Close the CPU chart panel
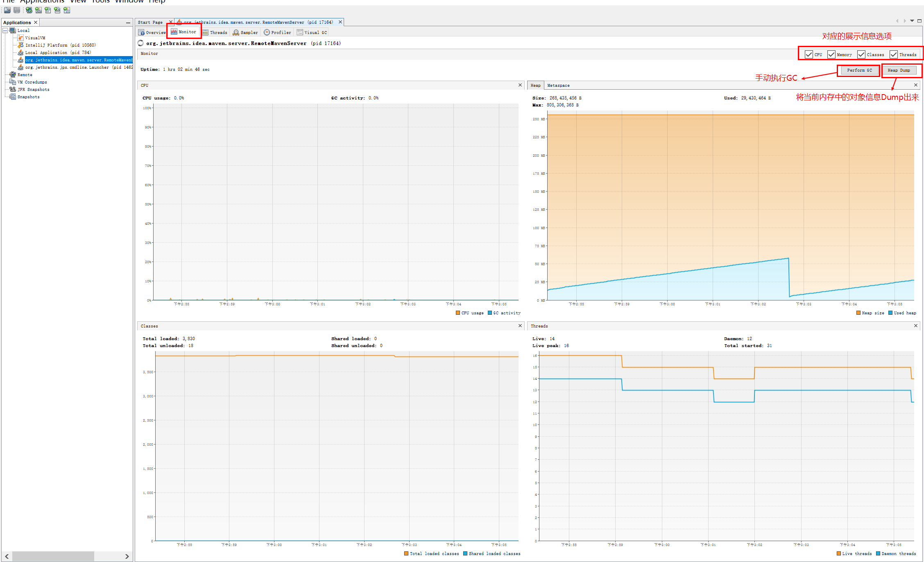 tap(520, 85)
